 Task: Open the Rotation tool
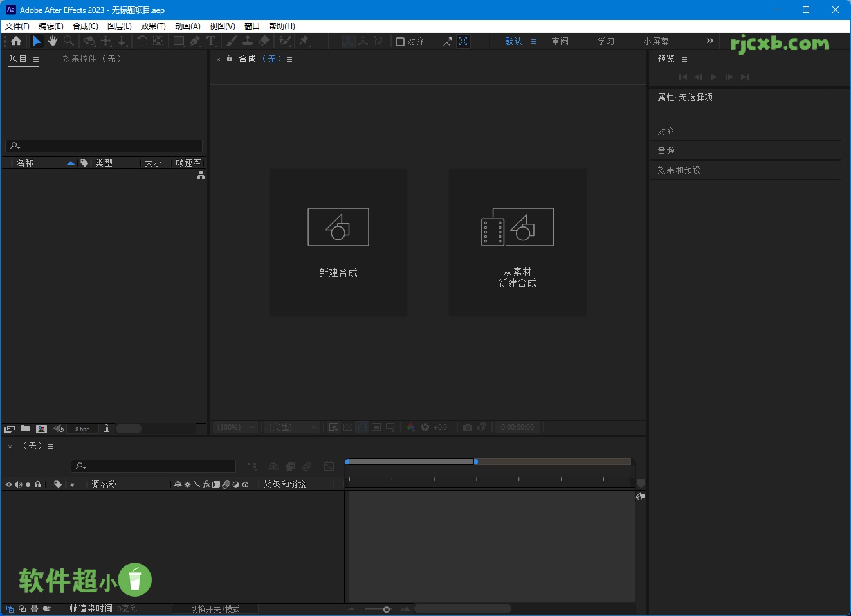tap(142, 41)
